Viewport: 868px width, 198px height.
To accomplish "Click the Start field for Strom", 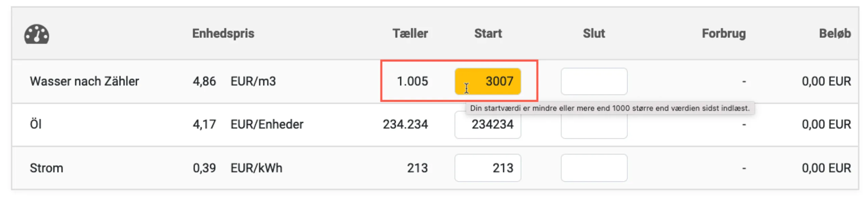I will [x=487, y=168].
